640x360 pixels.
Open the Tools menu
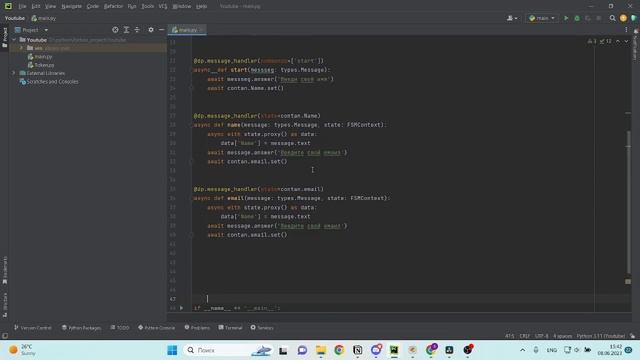point(148,6)
